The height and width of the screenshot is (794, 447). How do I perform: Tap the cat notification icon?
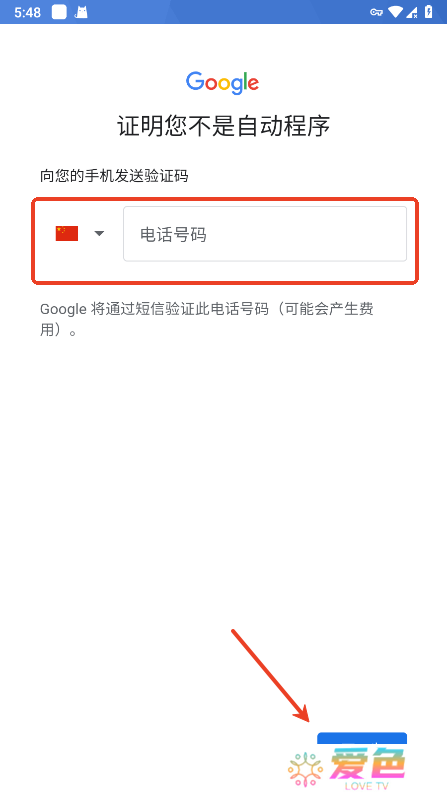coord(81,12)
